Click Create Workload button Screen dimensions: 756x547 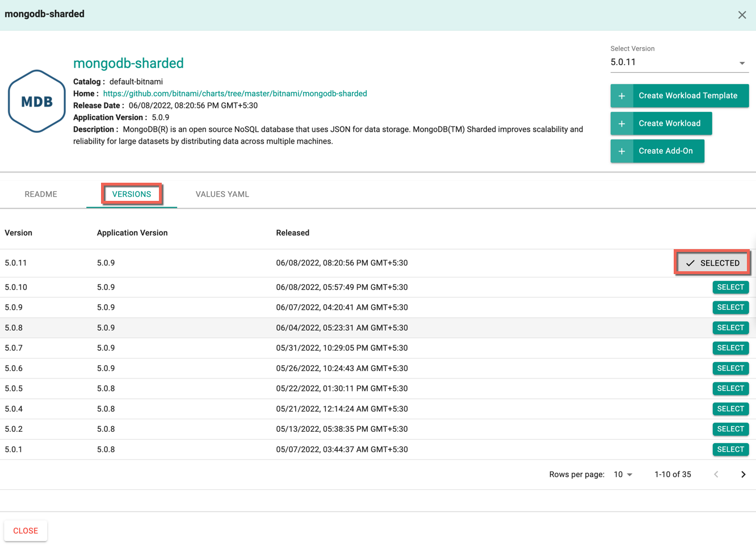coord(661,123)
